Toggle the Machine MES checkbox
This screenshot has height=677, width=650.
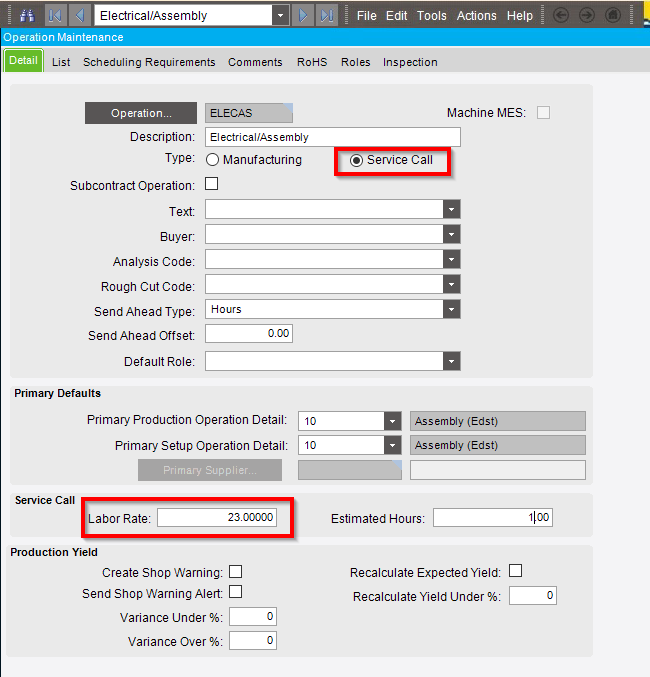543,113
